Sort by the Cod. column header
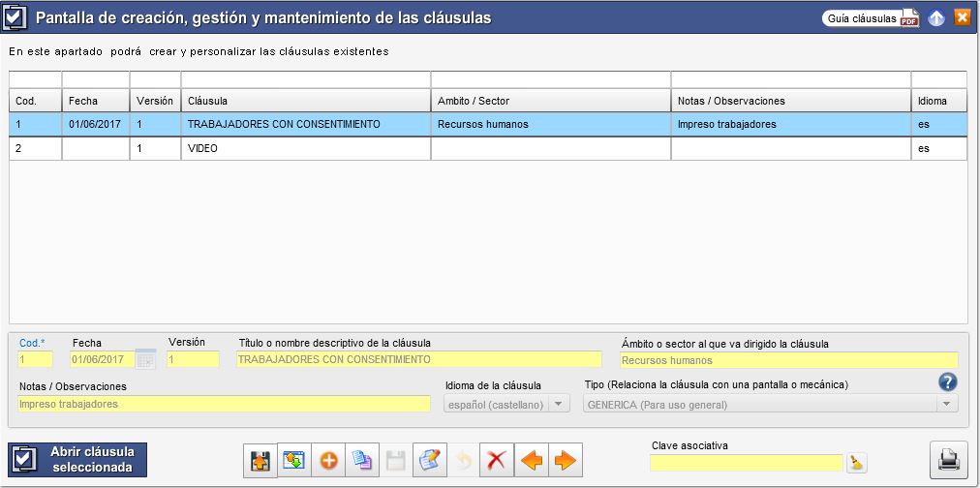Viewport: 980px width, 488px height. [x=35, y=101]
